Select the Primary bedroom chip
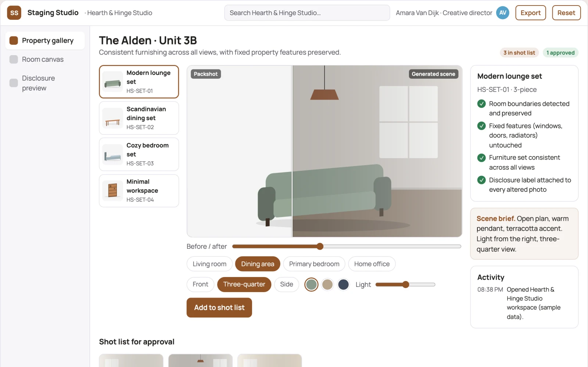The width and height of the screenshot is (588, 367). pos(314,264)
